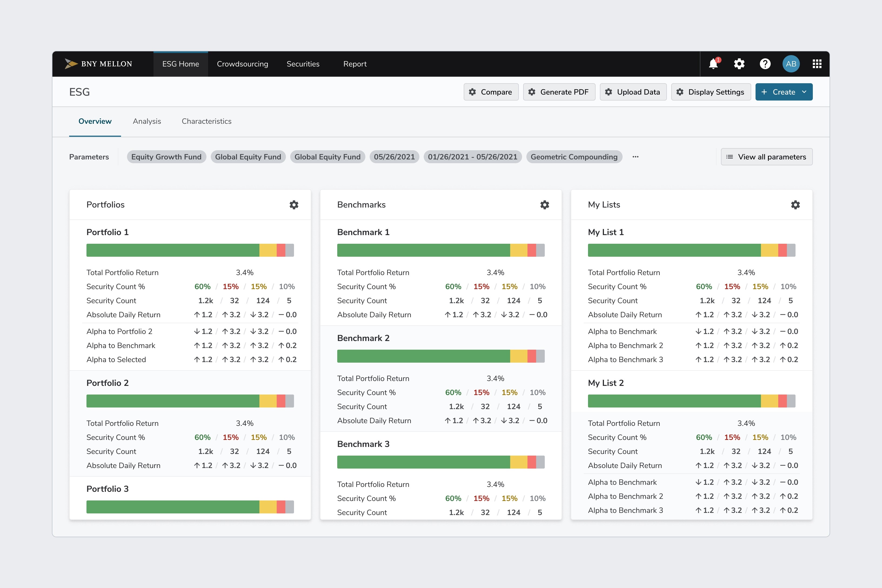882x588 pixels.
Task: Open the notifications bell
Action: tap(714, 64)
